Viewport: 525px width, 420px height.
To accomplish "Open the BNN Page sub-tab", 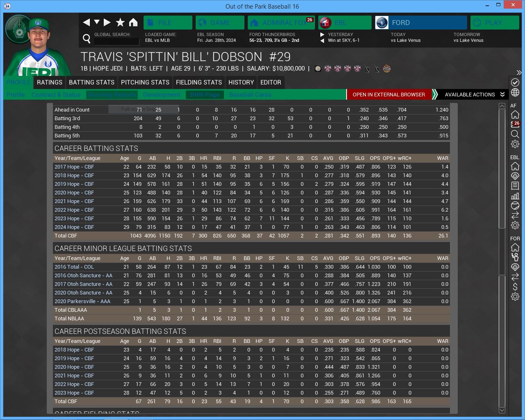I will pyautogui.click(x=205, y=95).
